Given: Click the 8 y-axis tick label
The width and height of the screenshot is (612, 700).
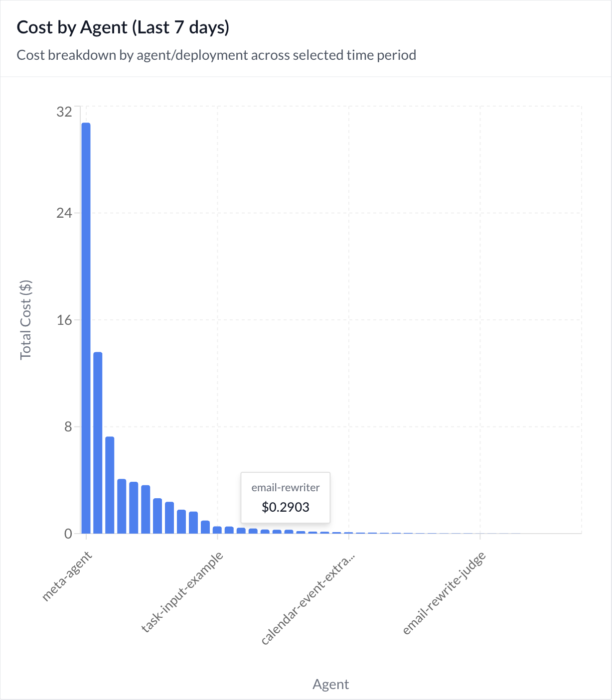Looking at the screenshot, I should (68, 427).
